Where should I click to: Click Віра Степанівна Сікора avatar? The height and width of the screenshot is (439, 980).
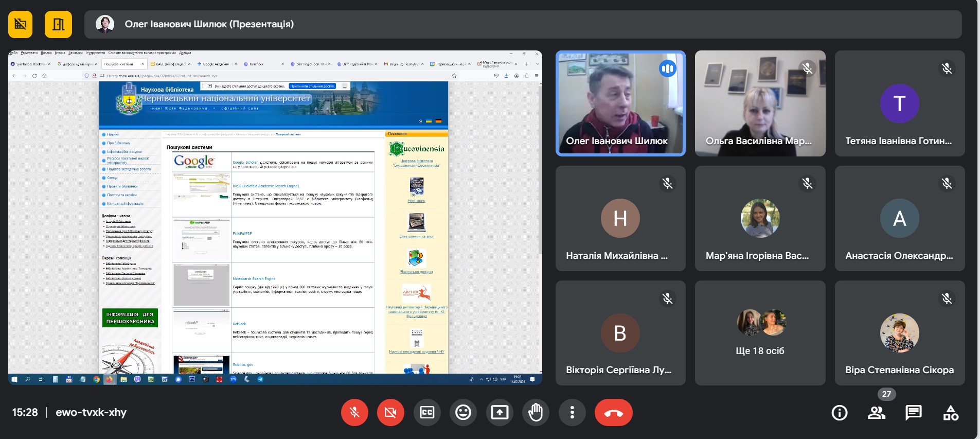tap(899, 333)
